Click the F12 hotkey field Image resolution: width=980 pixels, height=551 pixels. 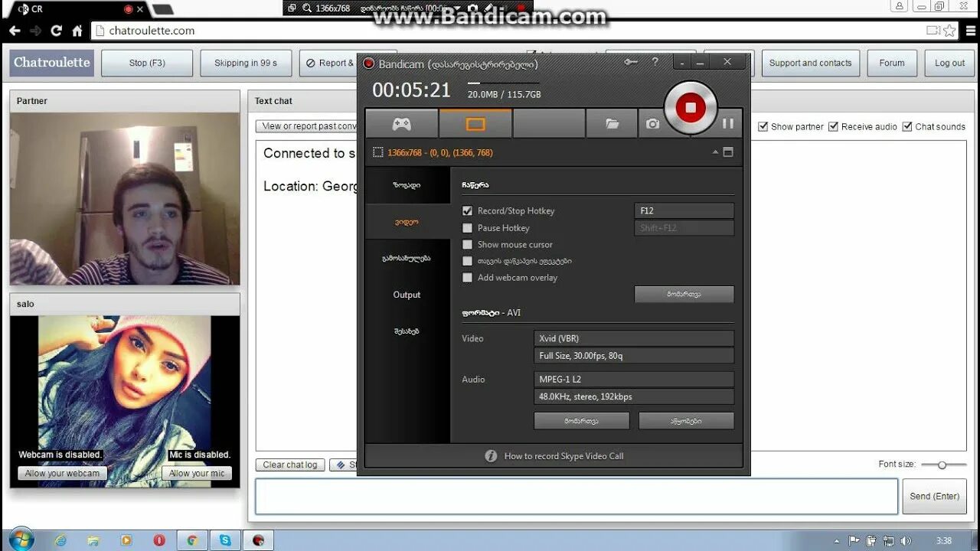tap(684, 210)
